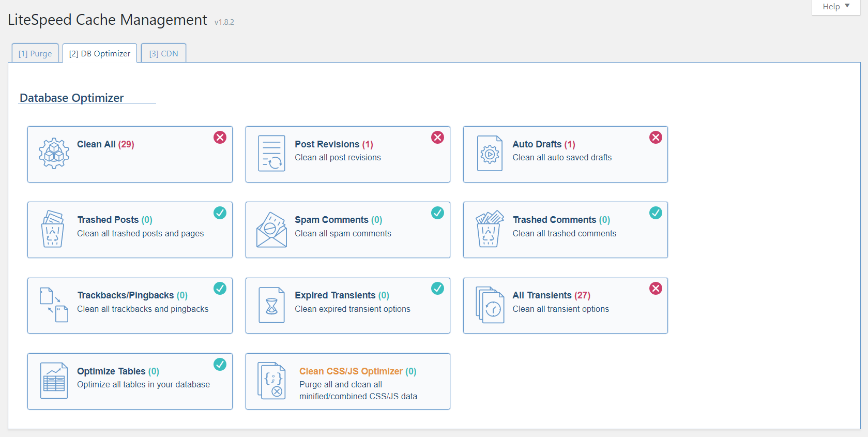Select the [2] DB Optimizer tab
Screen dimensions: 868x437
[100, 53]
